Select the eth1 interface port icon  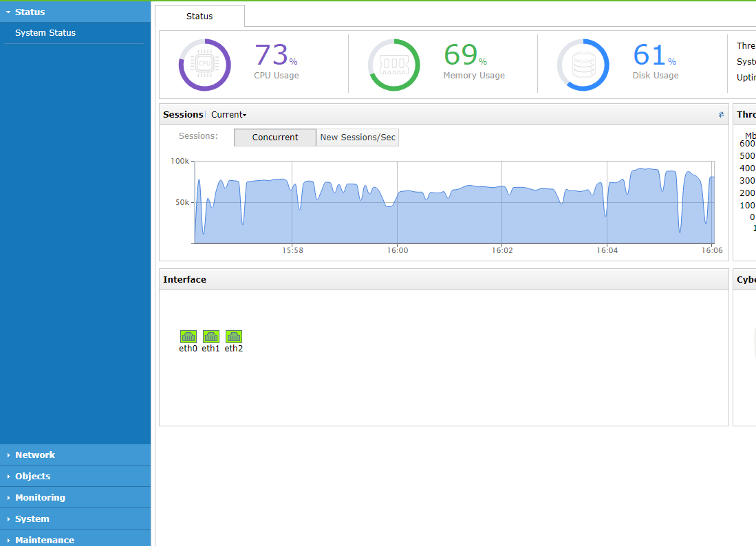click(x=211, y=336)
